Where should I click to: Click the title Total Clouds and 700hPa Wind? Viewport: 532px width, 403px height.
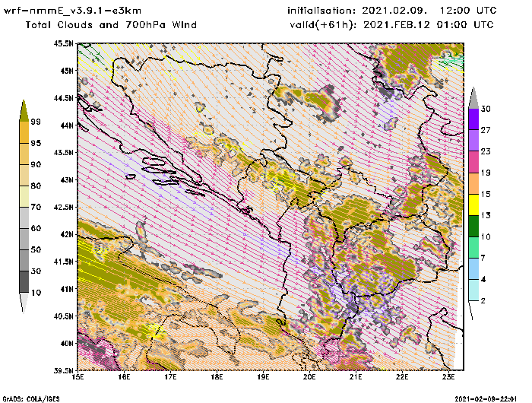click(111, 25)
